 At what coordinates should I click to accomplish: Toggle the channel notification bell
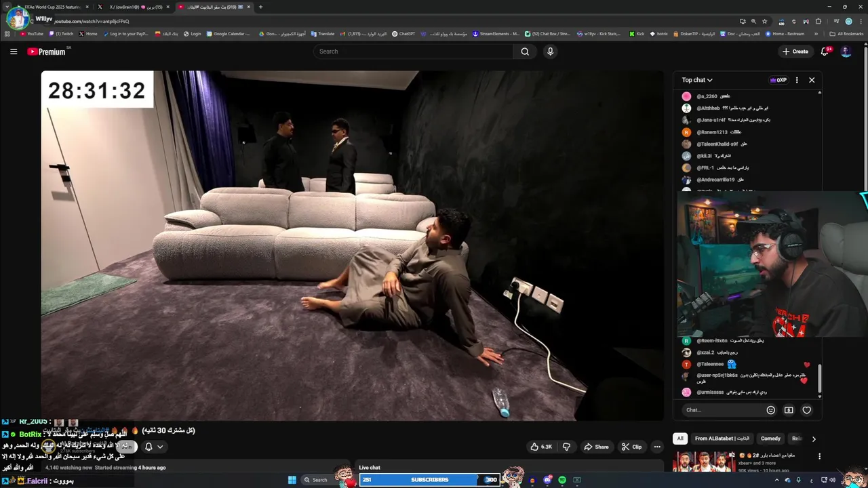tap(149, 447)
